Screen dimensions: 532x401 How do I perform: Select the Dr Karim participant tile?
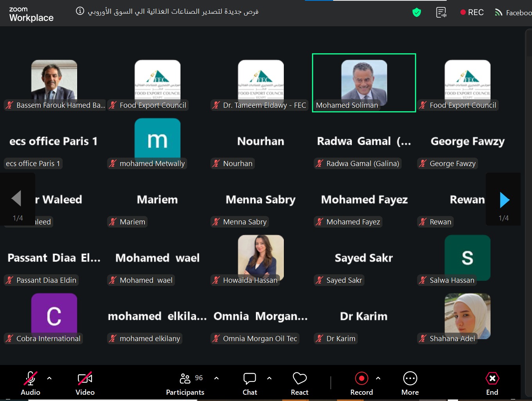(x=364, y=316)
